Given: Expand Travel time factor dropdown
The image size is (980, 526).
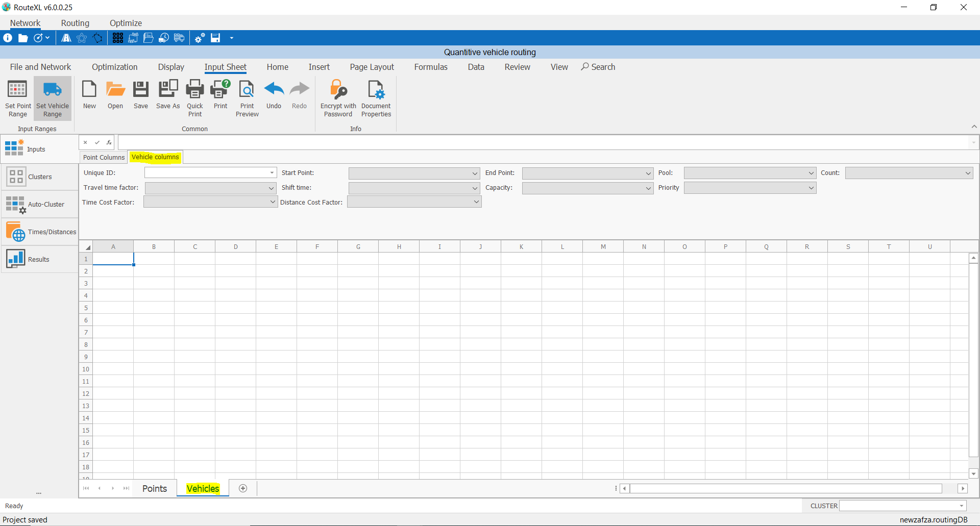Looking at the screenshot, I should pos(272,188).
